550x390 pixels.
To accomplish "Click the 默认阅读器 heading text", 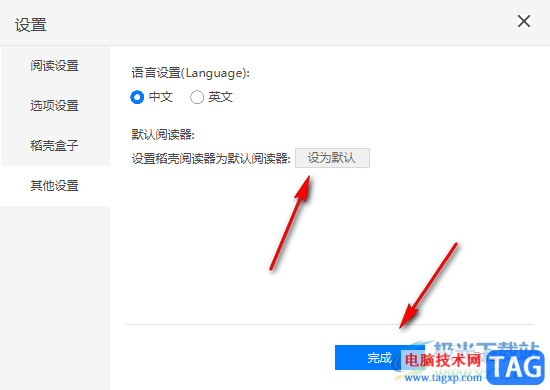I will [x=163, y=134].
